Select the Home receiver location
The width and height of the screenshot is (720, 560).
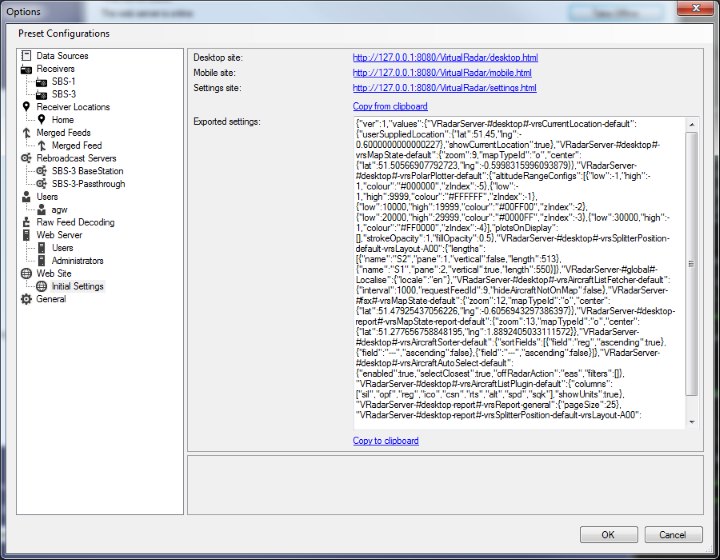pyautogui.click(x=62, y=120)
